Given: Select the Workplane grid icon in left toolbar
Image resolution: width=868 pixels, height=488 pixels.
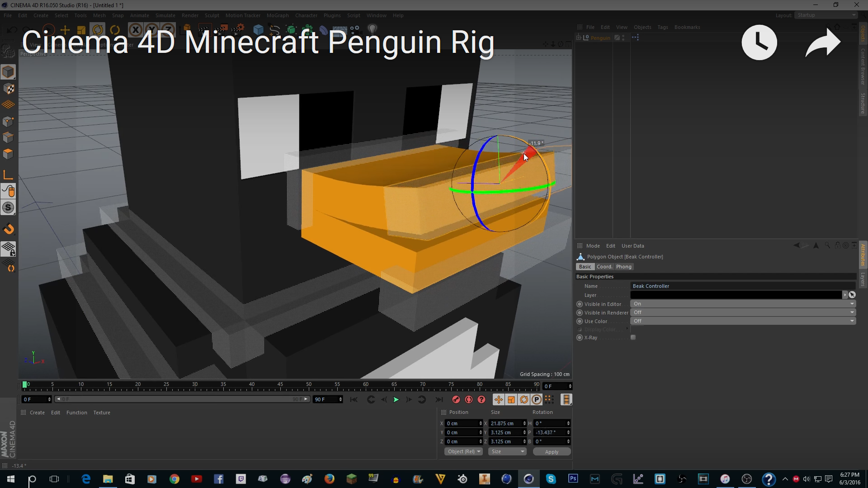Looking at the screenshot, I should (x=8, y=105).
